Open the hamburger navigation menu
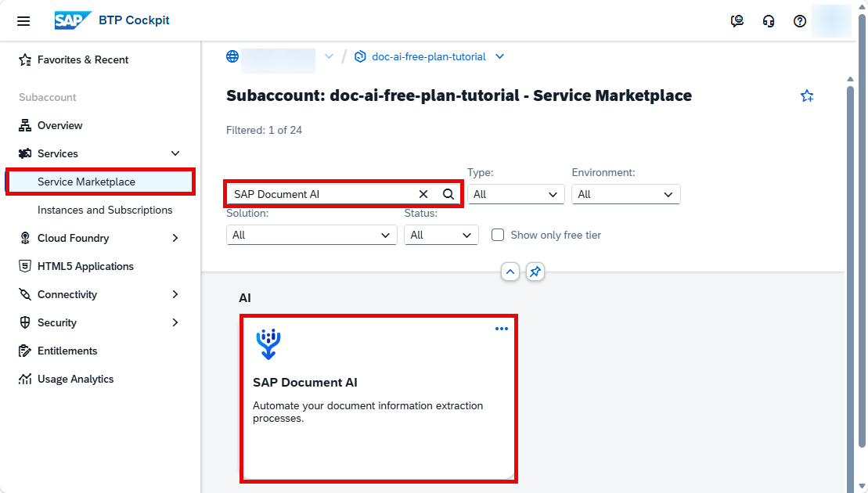This screenshot has width=868, height=493. pyautogui.click(x=23, y=21)
